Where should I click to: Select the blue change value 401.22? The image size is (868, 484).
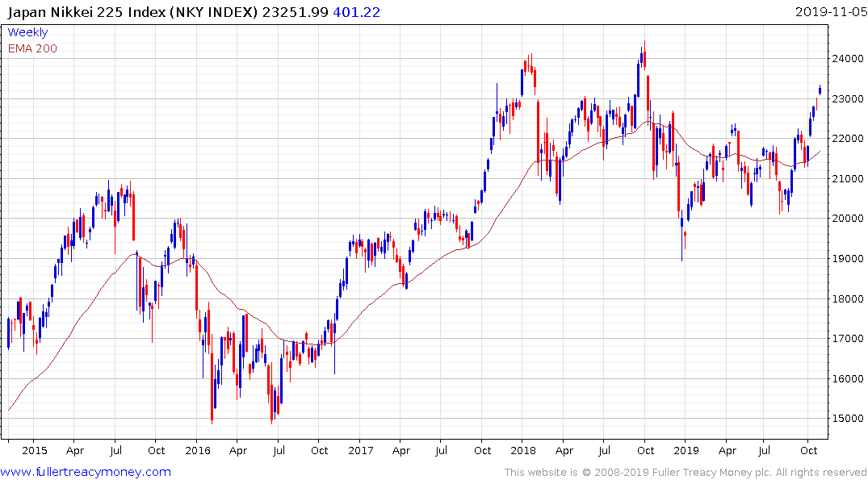[357, 12]
